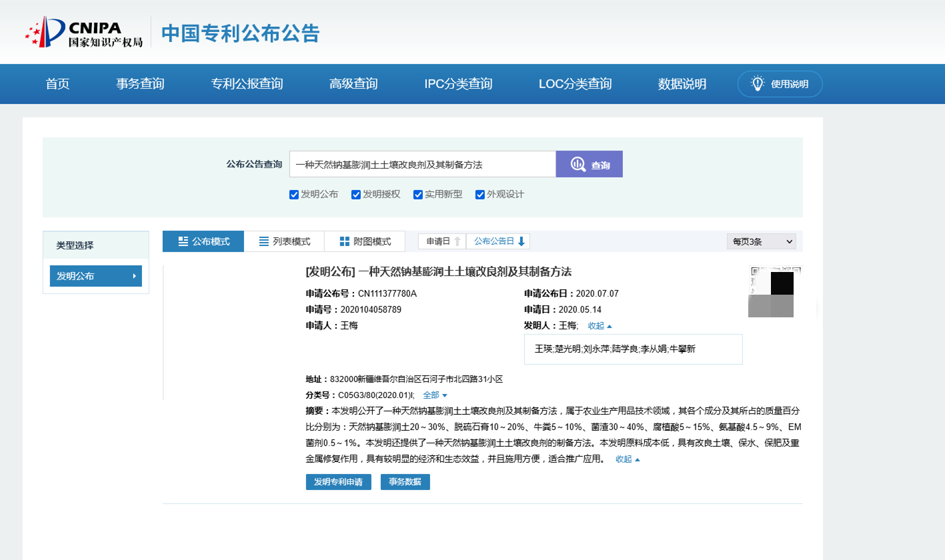Open 高级查询 page
The height and width of the screenshot is (560, 945).
point(353,84)
